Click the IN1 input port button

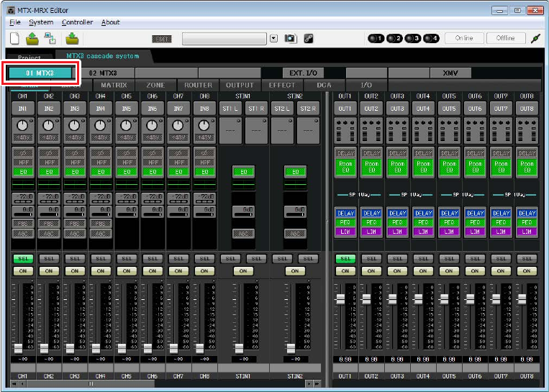tap(22, 109)
